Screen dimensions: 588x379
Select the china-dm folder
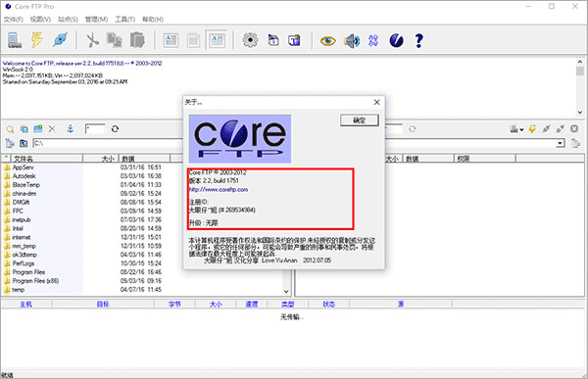(24, 194)
